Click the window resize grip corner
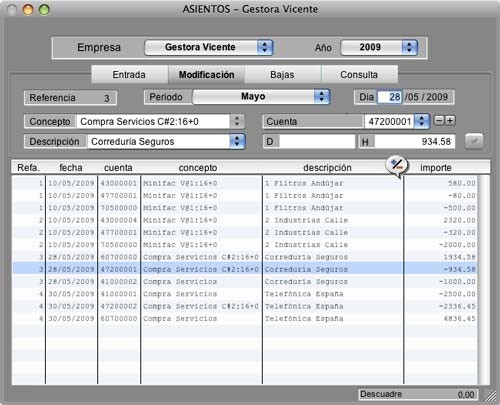500x405 pixels. [489, 395]
